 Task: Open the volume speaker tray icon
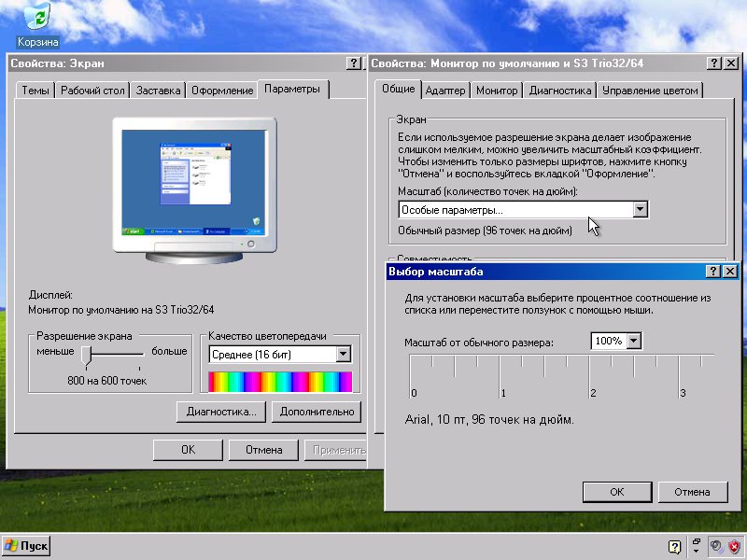(715, 546)
